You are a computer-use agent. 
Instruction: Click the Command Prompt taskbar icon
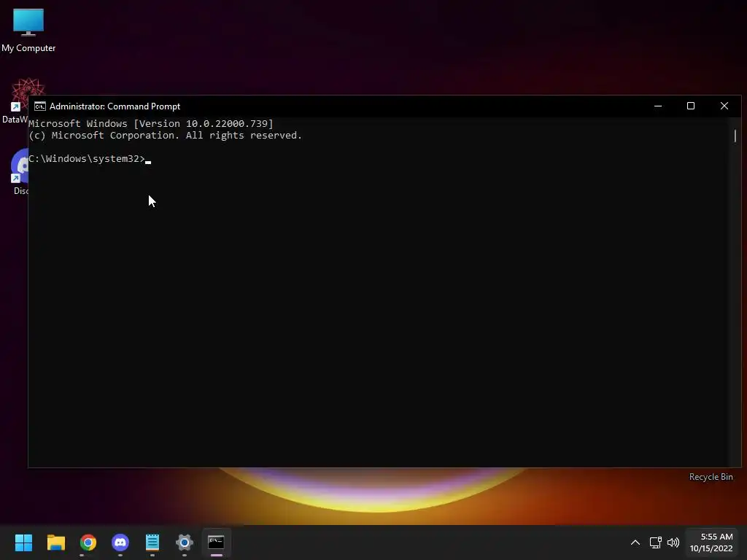coord(216,542)
